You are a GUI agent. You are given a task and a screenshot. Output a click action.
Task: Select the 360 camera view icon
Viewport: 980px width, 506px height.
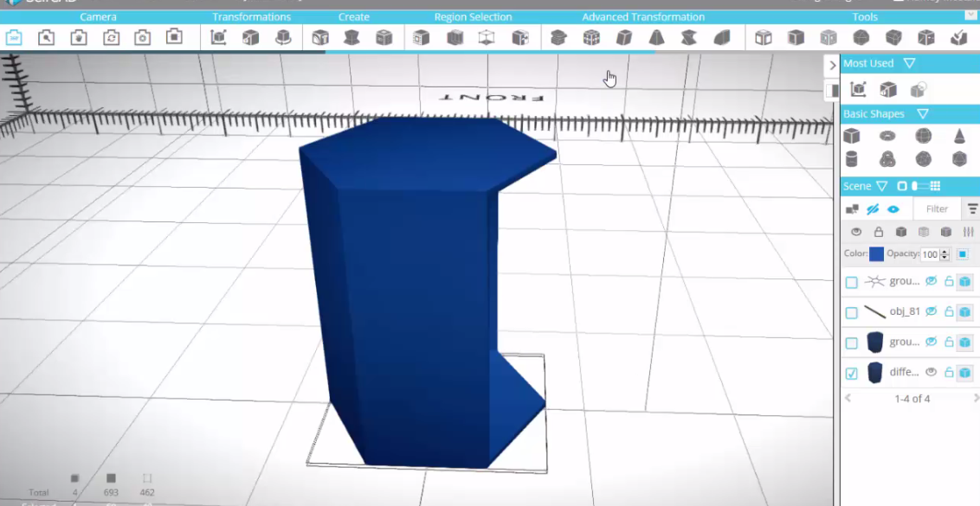pyautogui.click(x=14, y=37)
